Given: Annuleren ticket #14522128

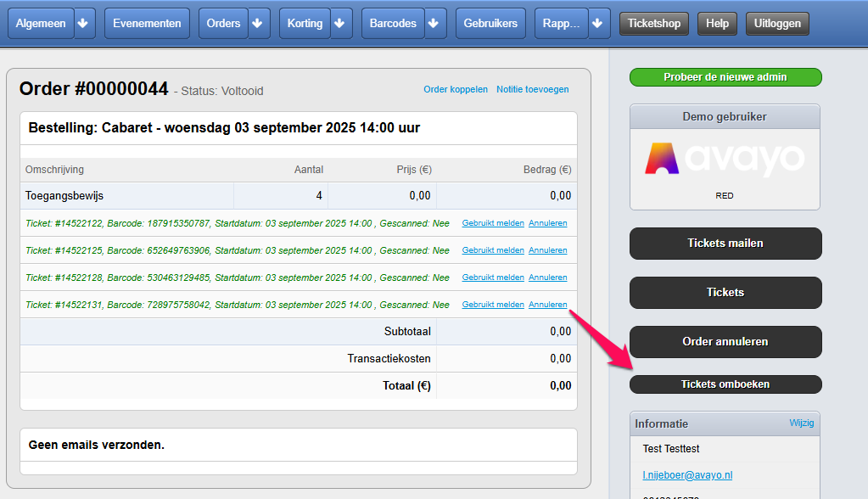Looking at the screenshot, I should [547, 278].
